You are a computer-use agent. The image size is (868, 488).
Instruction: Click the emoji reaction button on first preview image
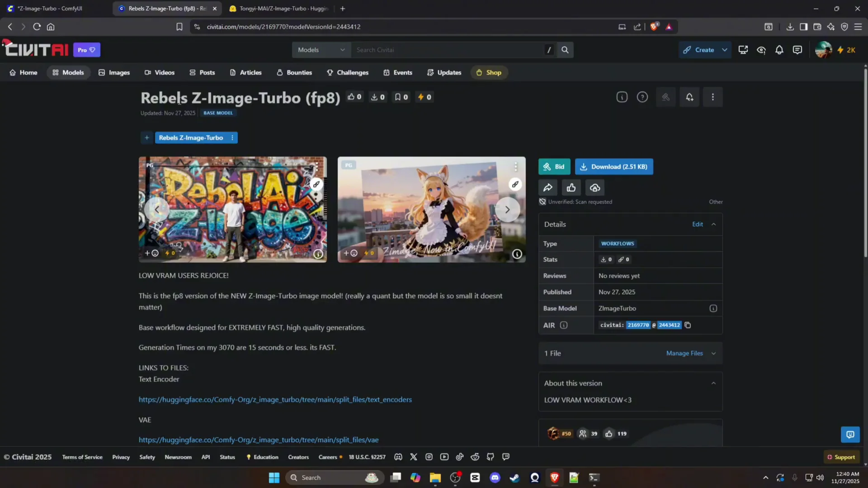pos(151,253)
